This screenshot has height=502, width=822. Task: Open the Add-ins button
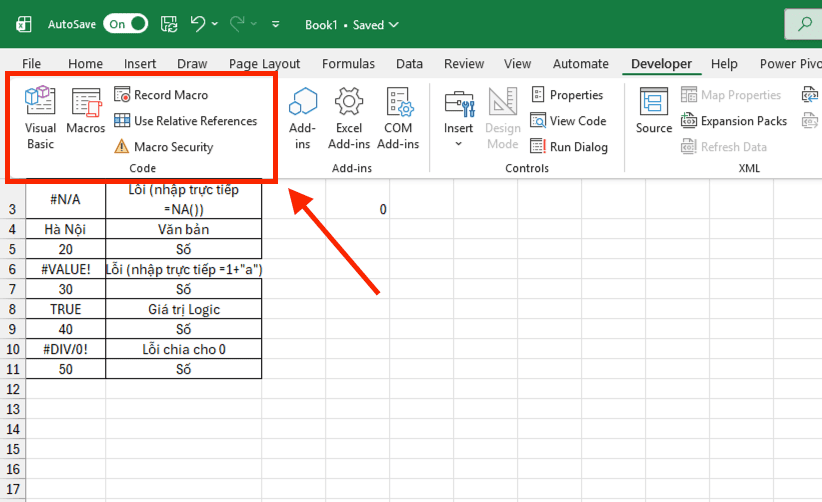coord(302,117)
